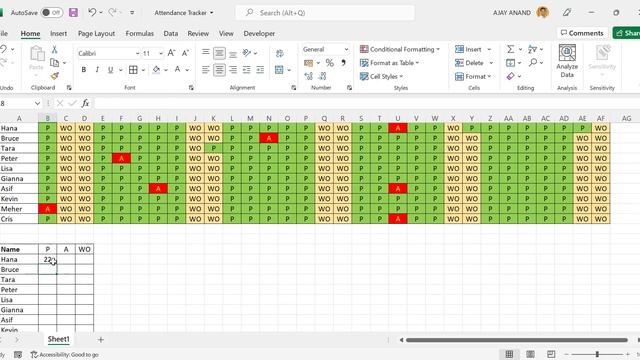The width and height of the screenshot is (640, 360).
Task: Click Increase Decimal icon
Action: [309, 76]
